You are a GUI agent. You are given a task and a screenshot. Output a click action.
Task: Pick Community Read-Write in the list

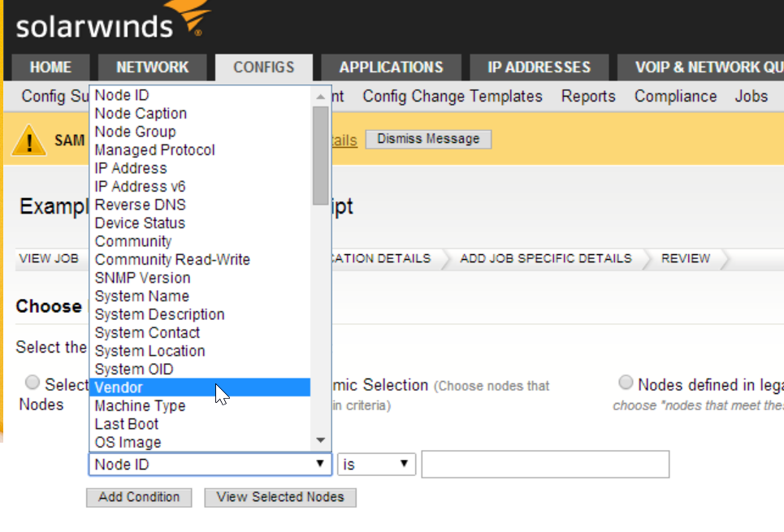200,259
